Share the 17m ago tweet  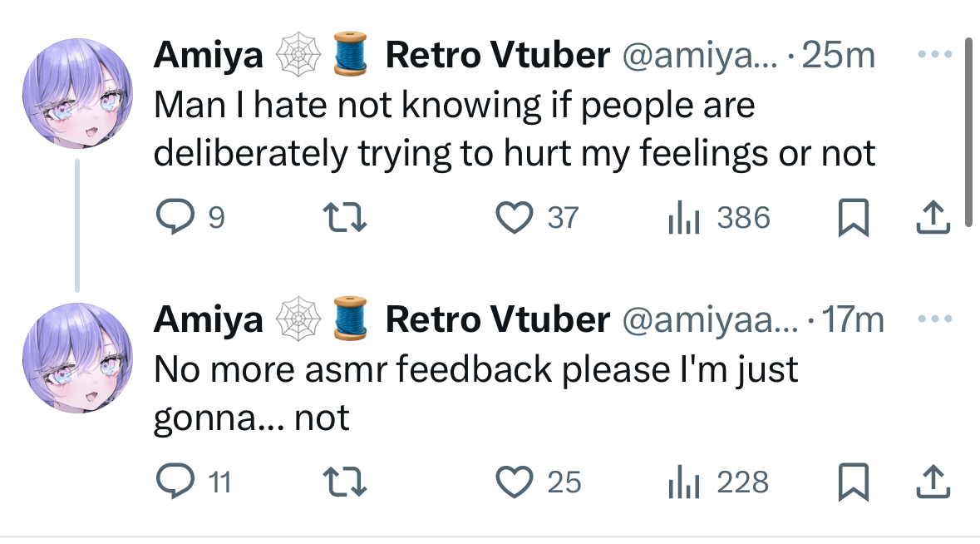pos(933,482)
